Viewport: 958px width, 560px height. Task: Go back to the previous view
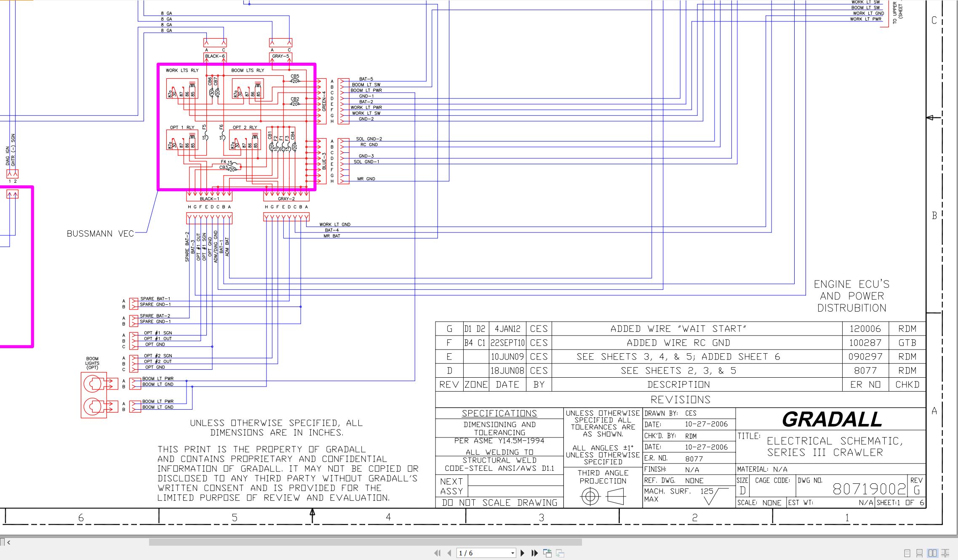(x=547, y=553)
